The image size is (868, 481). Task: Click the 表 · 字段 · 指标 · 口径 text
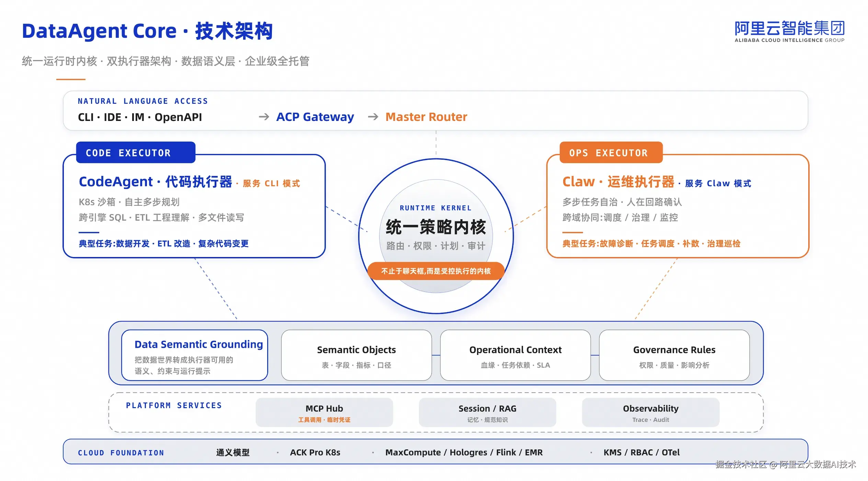tap(356, 365)
